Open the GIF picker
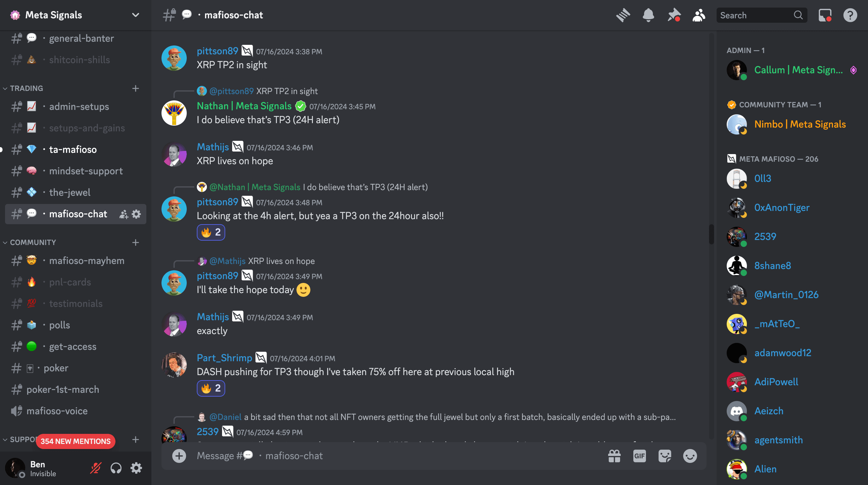The width and height of the screenshot is (868, 485). [640, 456]
